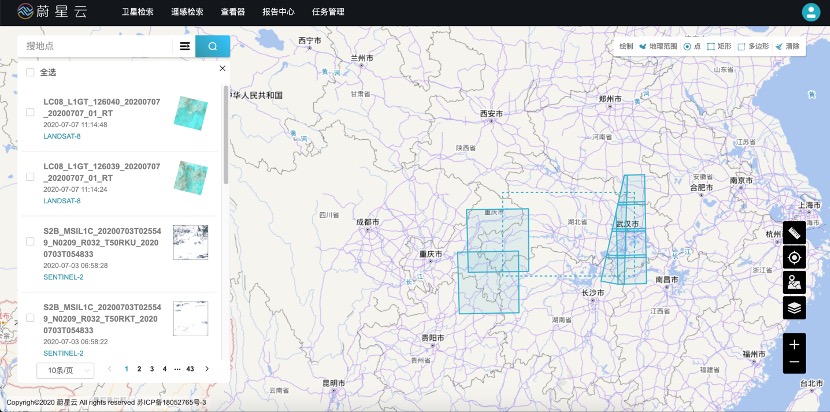830x412 pixels.
Task: Click the 搜地点 search input field
Action: (x=95, y=46)
